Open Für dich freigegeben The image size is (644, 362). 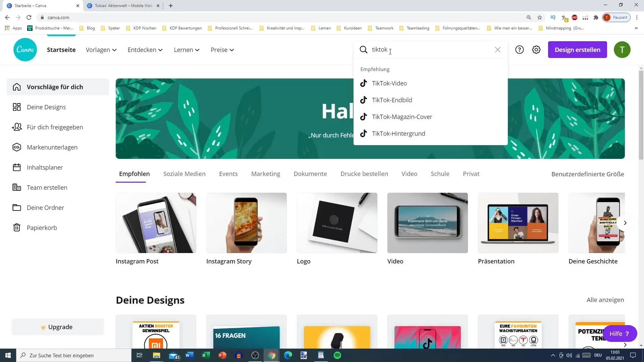pyautogui.click(x=58, y=127)
